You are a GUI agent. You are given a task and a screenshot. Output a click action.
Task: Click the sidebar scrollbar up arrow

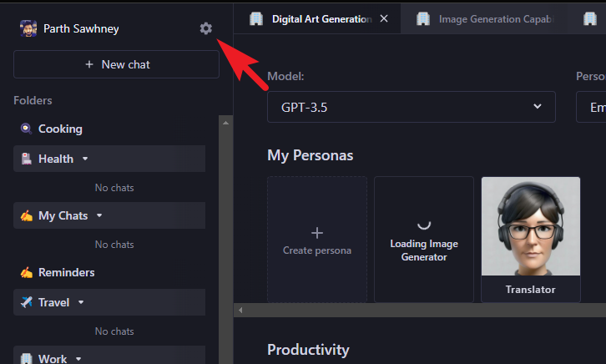(225, 122)
